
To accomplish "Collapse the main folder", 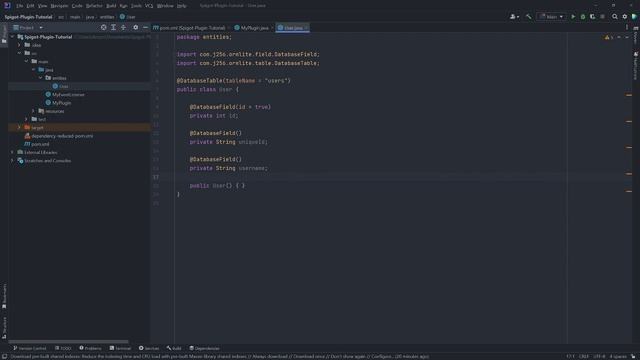I will point(27,61).
